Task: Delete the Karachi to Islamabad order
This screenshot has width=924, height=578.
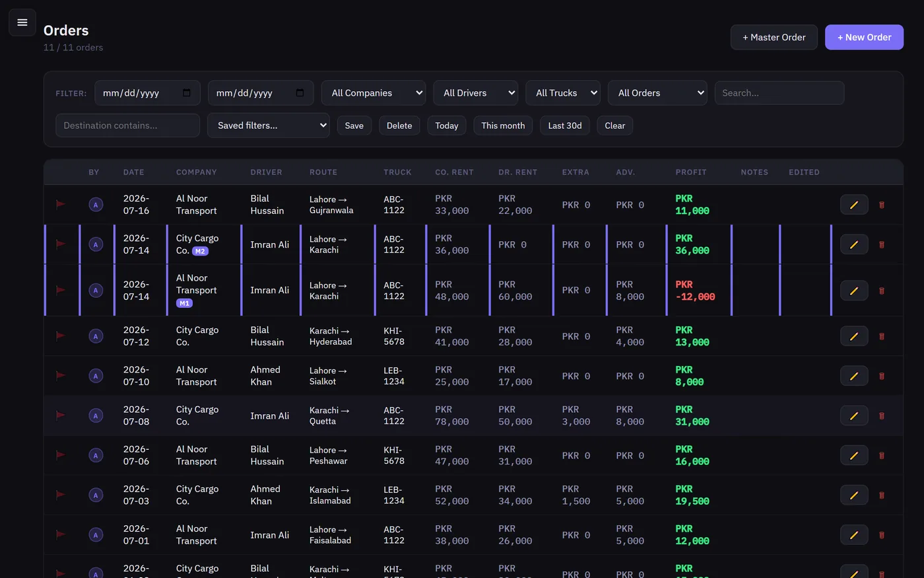Action: coord(882,495)
